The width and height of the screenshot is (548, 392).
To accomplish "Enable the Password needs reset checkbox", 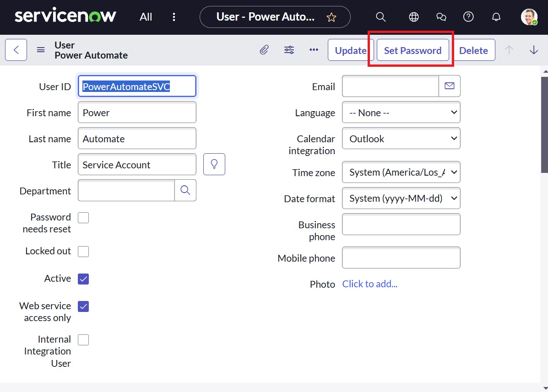I will [x=83, y=218].
